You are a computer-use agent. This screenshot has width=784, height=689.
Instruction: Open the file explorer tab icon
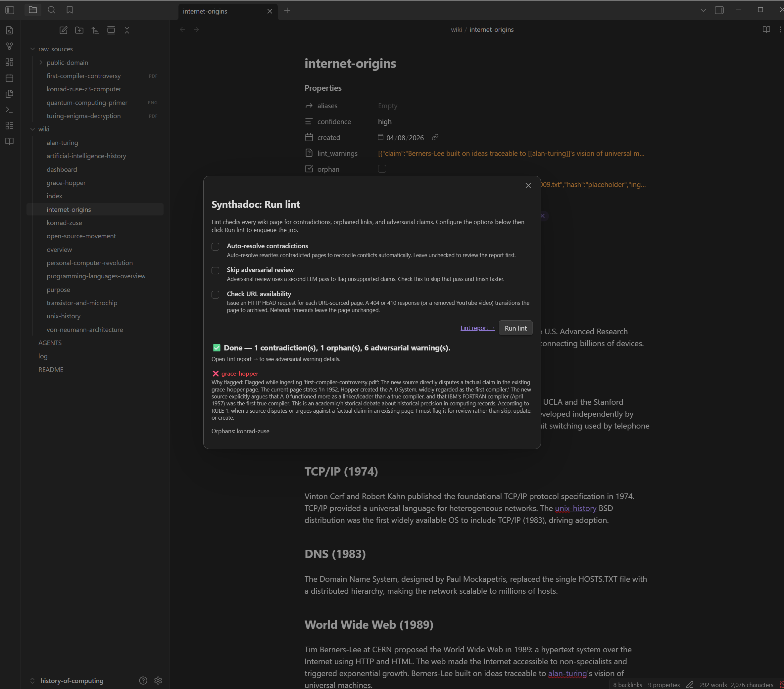point(33,10)
